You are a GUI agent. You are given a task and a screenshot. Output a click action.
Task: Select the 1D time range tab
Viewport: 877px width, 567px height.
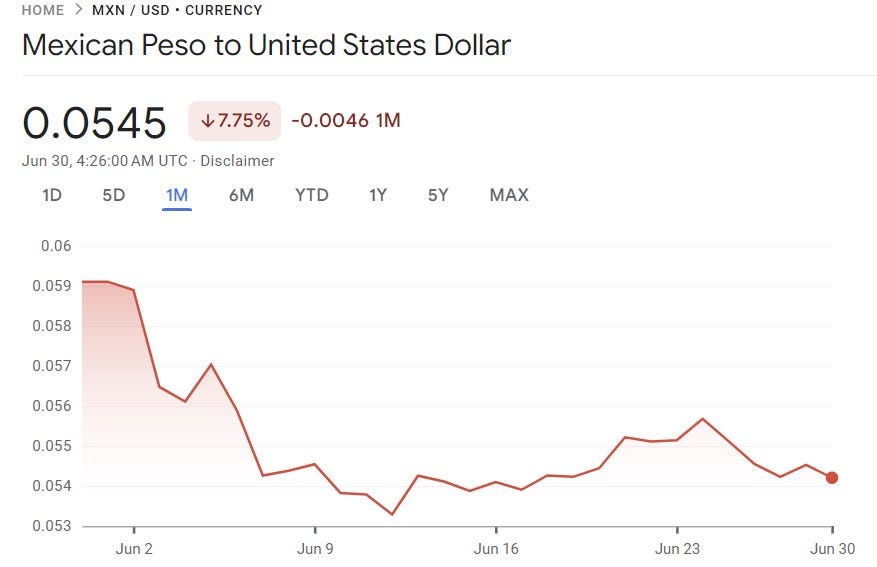tap(52, 195)
